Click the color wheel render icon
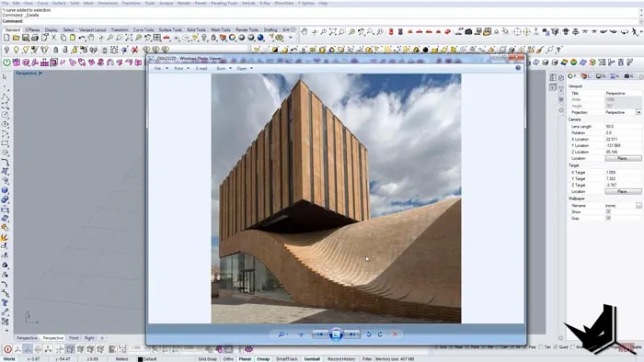The width and height of the screenshot is (644, 362). [x=233, y=38]
